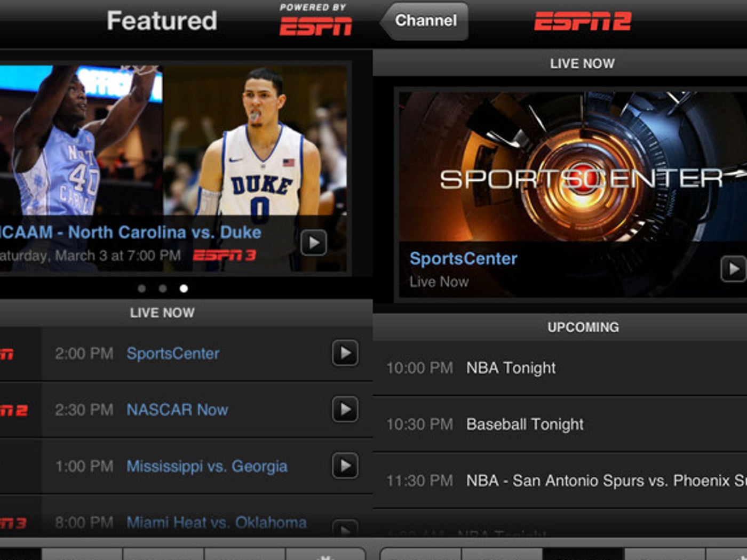Image resolution: width=747 pixels, height=560 pixels.
Task: Tap the ESPN logo in the Featured header
Action: click(x=316, y=26)
